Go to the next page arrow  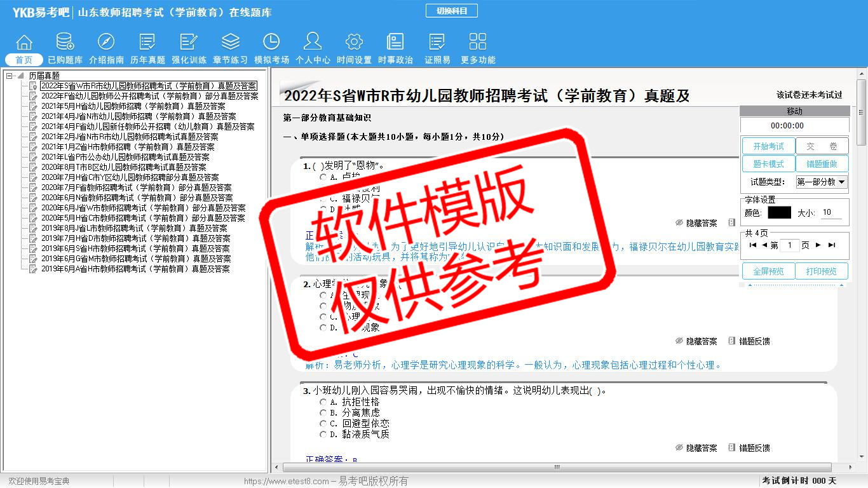tap(818, 245)
